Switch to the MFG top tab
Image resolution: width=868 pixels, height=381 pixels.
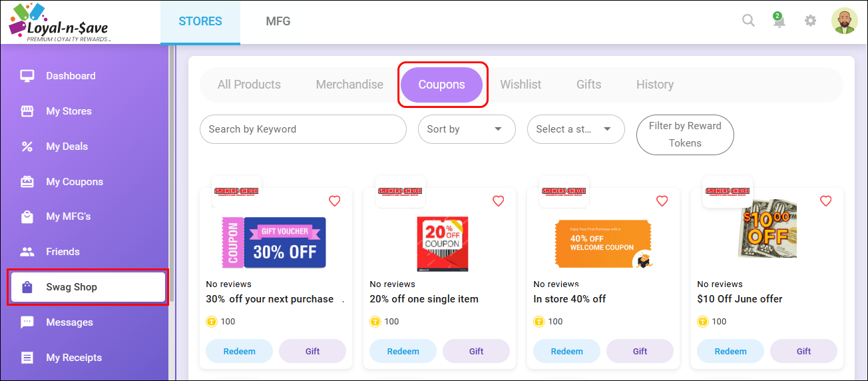click(278, 21)
